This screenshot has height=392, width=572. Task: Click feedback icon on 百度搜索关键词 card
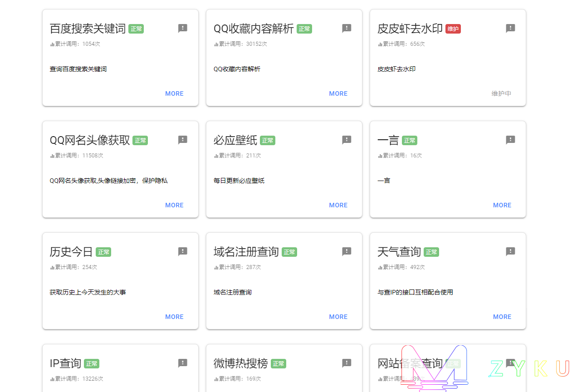click(183, 29)
